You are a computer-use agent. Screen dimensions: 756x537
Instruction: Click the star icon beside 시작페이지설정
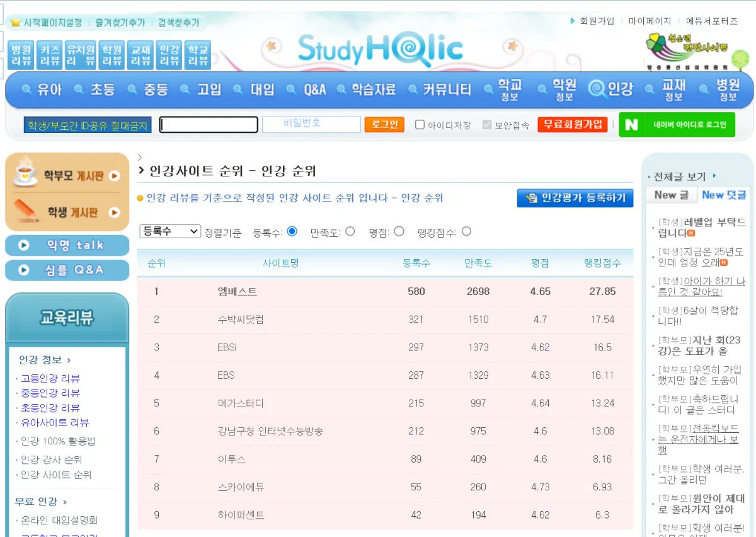tap(16, 23)
